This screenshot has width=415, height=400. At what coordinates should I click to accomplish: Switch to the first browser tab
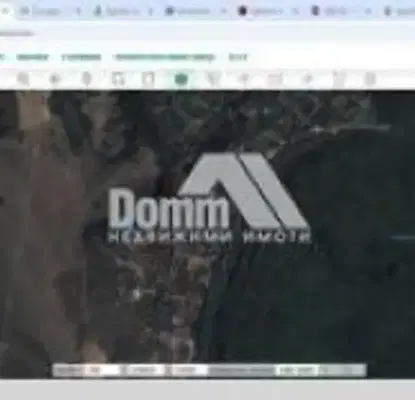click(43, 11)
